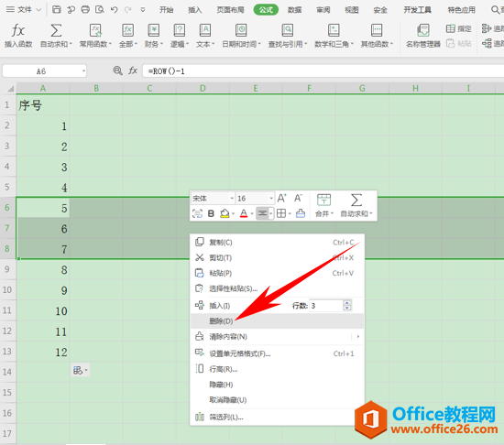
Task: Switch to the 数据 ribbon tab
Action: pos(294,10)
